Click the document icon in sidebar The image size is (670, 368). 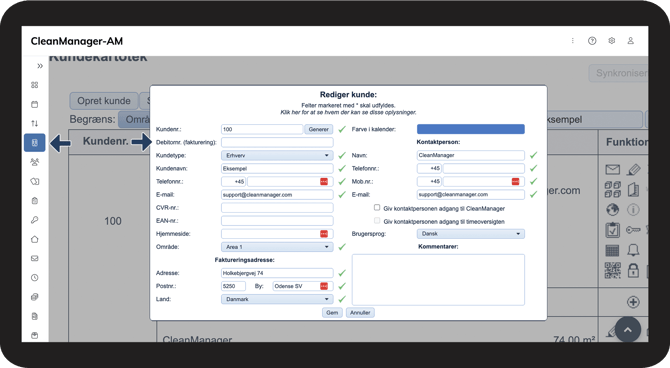[35, 316]
